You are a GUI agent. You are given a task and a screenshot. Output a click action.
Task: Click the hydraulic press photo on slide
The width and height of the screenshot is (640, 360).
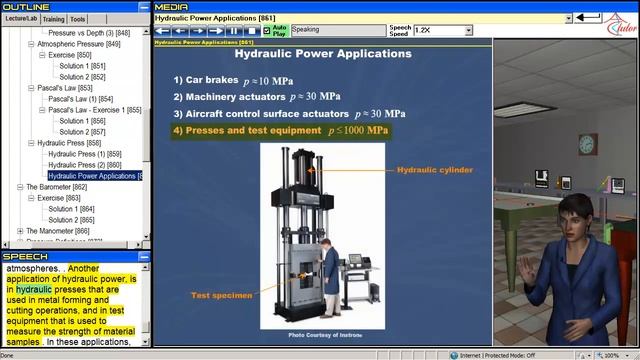click(x=322, y=236)
